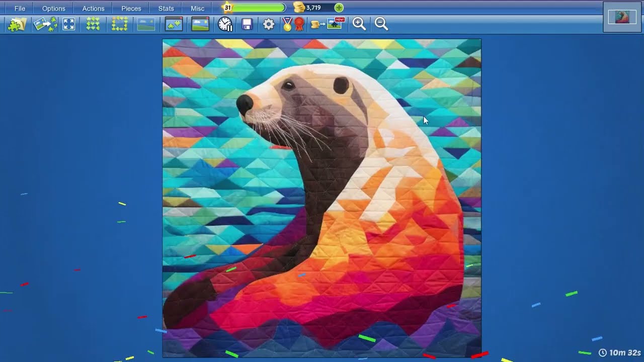This screenshot has height=362, width=644.
Task: Click the zoom out magnifier
Action: [381, 24]
